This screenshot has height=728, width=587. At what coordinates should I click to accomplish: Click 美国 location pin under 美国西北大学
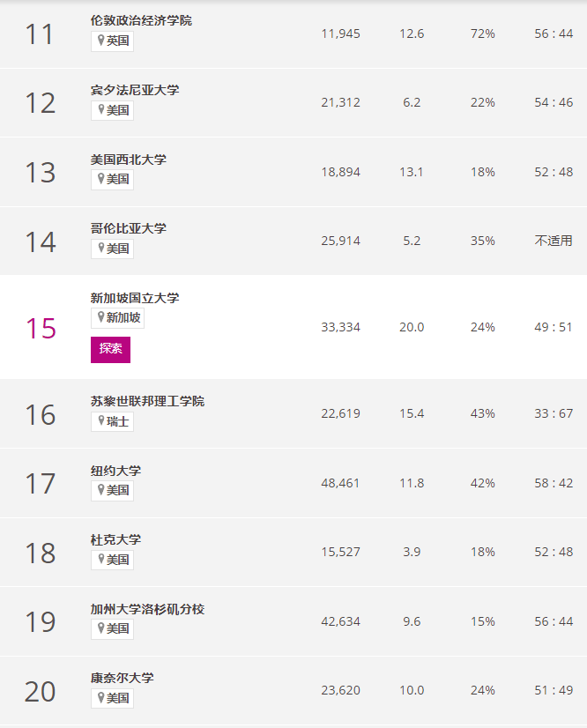tap(113, 179)
